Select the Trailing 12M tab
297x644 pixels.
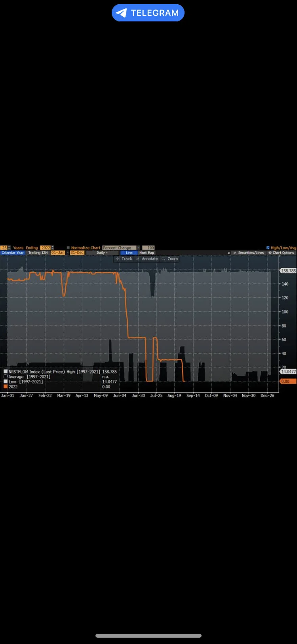(38, 253)
